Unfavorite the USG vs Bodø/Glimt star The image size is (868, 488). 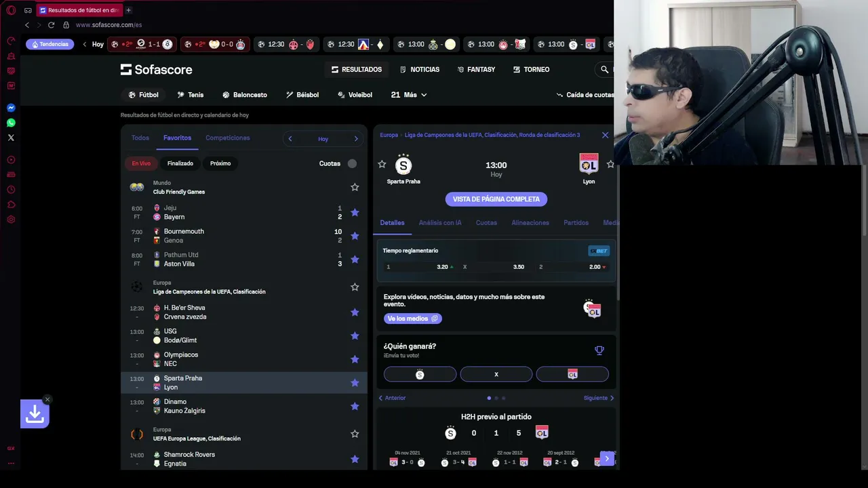pos(355,335)
